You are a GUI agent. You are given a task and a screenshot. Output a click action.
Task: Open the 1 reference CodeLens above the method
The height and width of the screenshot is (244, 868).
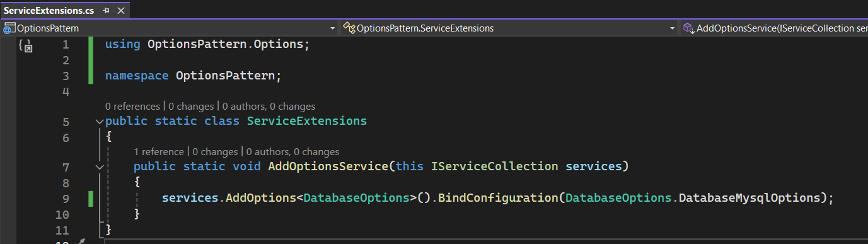point(160,152)
